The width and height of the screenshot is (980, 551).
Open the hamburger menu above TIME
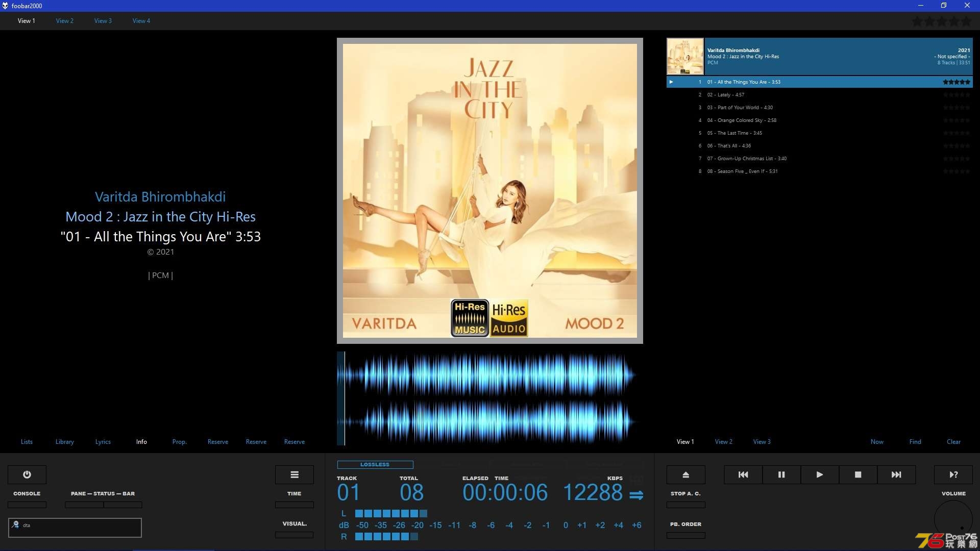coord(295,474)
